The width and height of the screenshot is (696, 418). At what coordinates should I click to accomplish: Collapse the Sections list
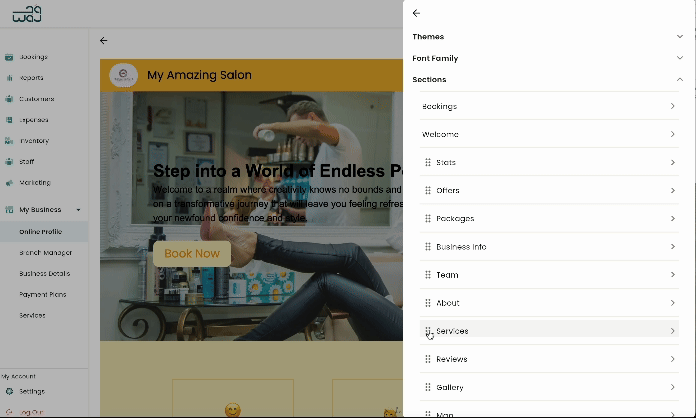(680, 79)
